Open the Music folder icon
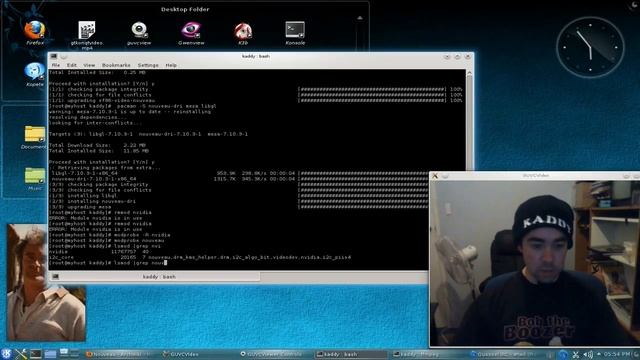Viewport: 640px width, 360px height. pos(35,178)
